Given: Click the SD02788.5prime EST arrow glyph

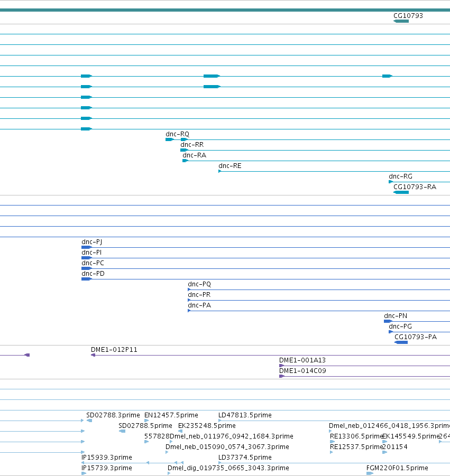Looking at the screenshot, I should point(122,432).
